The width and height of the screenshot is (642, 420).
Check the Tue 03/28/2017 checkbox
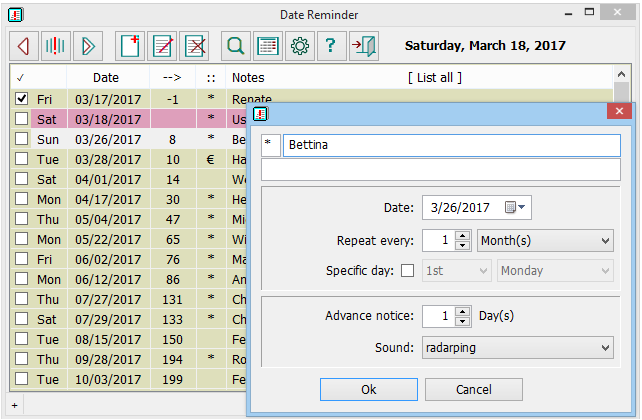(21, 158)
